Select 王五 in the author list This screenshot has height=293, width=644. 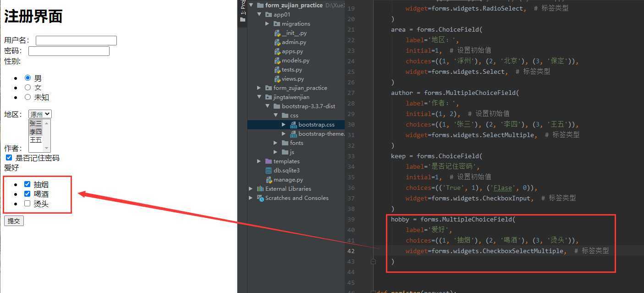point(36,140)
